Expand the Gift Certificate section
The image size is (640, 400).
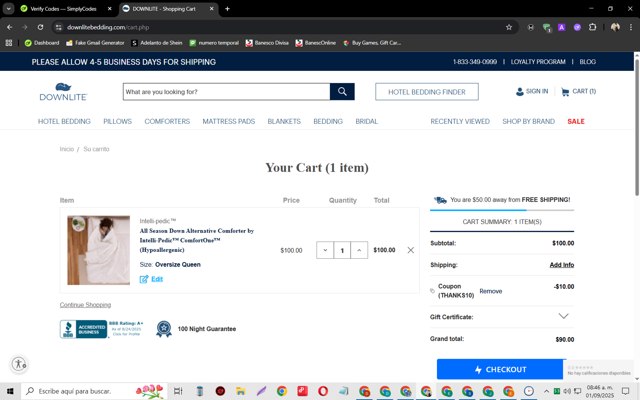563,316
